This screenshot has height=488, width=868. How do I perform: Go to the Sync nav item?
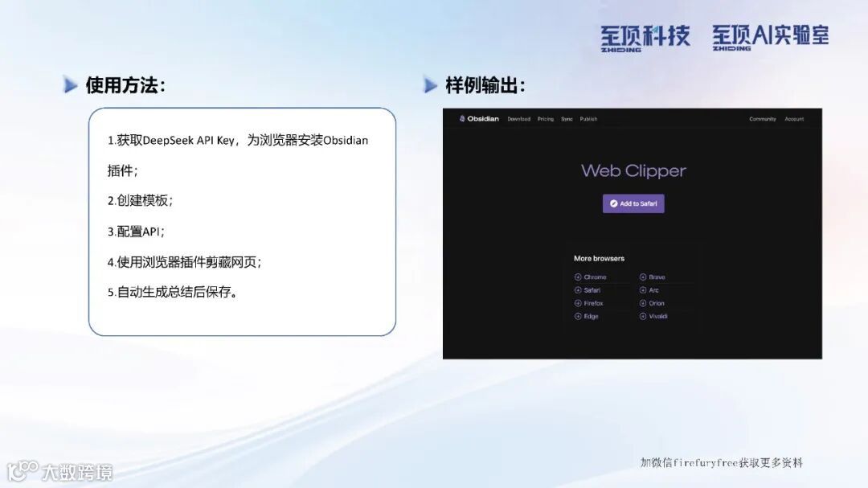[x=567, y=119]
